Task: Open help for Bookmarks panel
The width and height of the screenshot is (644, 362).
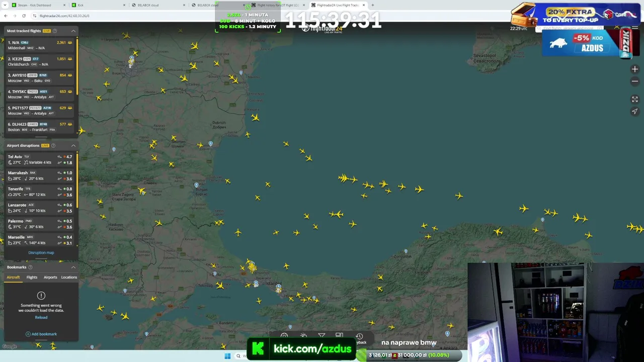Action: 30,267
